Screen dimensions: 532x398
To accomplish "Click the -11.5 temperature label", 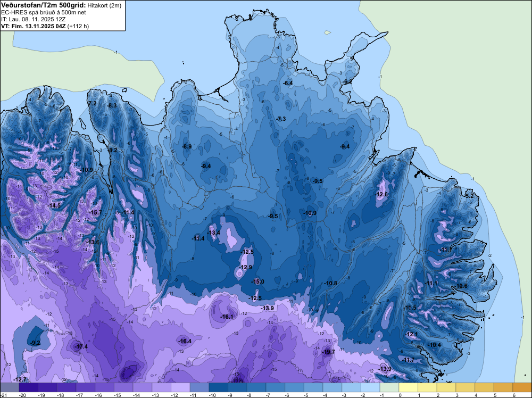I will (x=410, y=308).
